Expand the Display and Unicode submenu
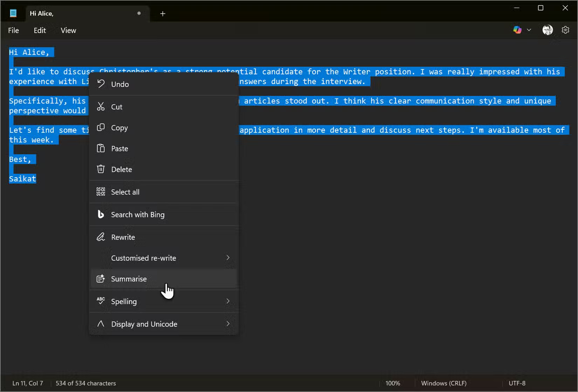Viewport: 578px width, 392px height. point(228,324)
